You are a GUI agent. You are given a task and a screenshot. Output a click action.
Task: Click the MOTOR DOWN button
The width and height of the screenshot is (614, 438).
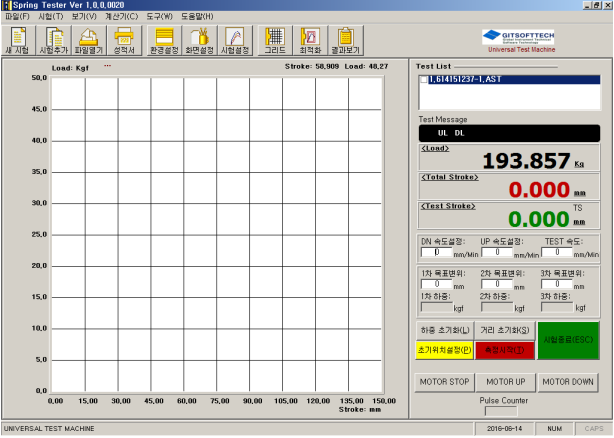(x=568, y=382)
